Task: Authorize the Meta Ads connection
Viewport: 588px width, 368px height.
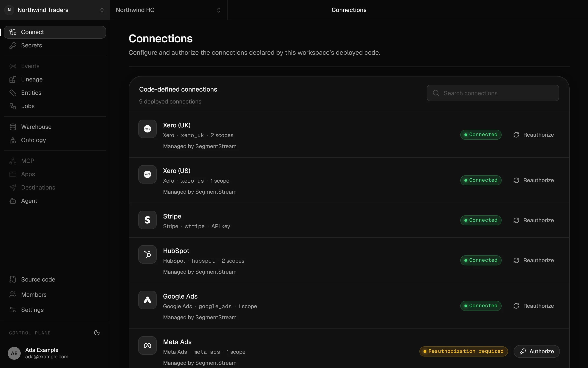Action: (537, 351)
